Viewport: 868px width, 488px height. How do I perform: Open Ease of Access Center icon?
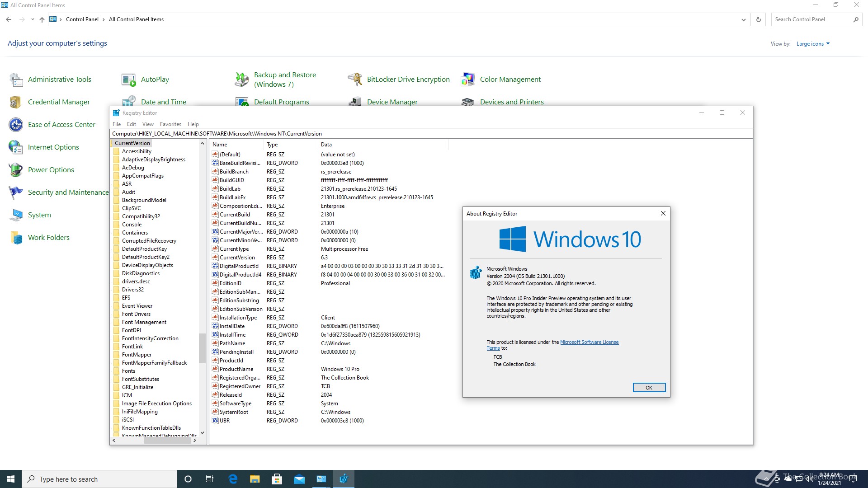[16, 125]
